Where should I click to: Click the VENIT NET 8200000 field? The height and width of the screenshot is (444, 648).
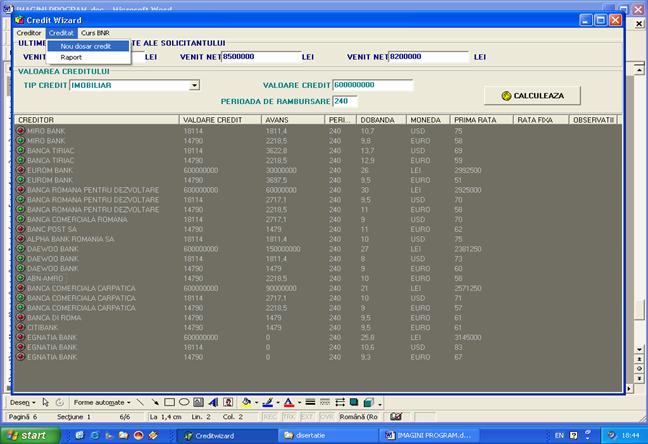[429, 57]
